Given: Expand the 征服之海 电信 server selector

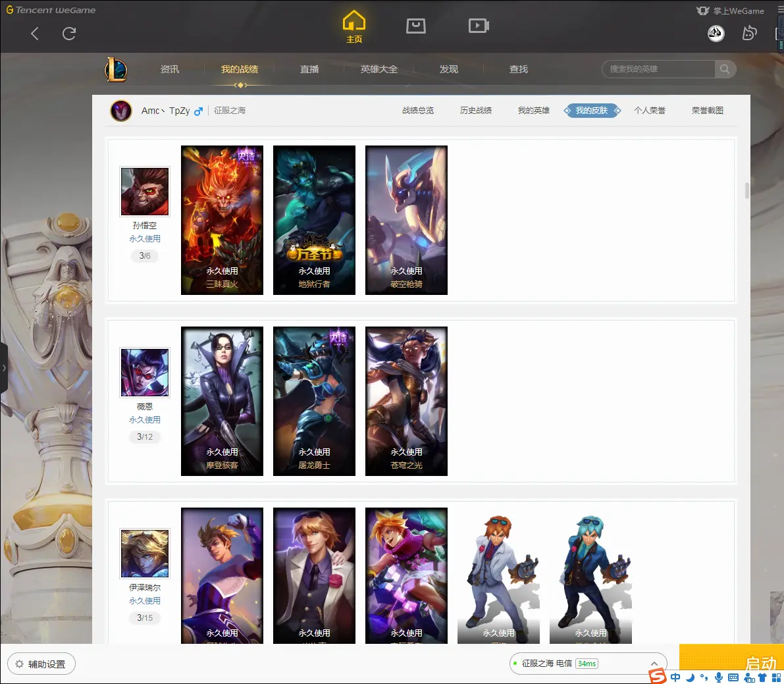Looking at the screenshot, I should pyautogui.click(x=588, y=664).
